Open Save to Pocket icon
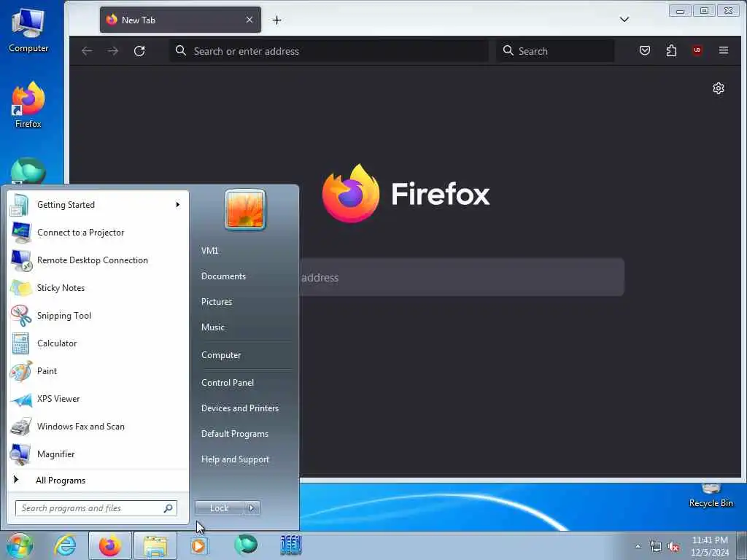The width and height of the screenshot is (747, 560). (645, 50)
